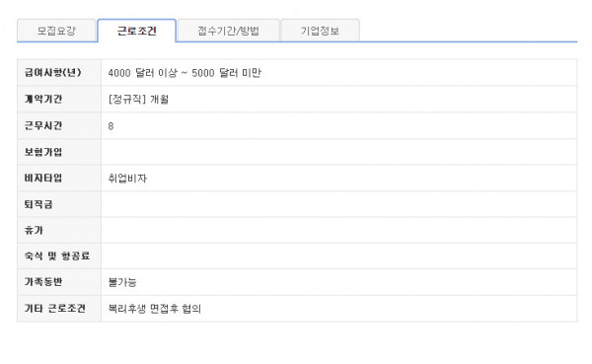The image size is (592, 364).
Task: Click the 가족동반 row label
Action: tap(43, 282)
